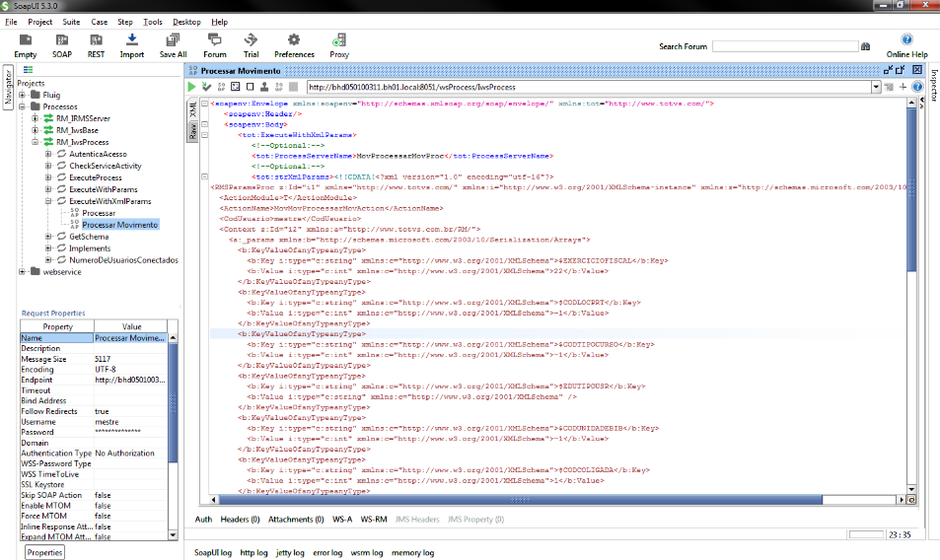The height and width of the screenshot is (560, 940).
Task: Click the stamp-shaped request toolbar icon
Action: [x=264, y=87]
